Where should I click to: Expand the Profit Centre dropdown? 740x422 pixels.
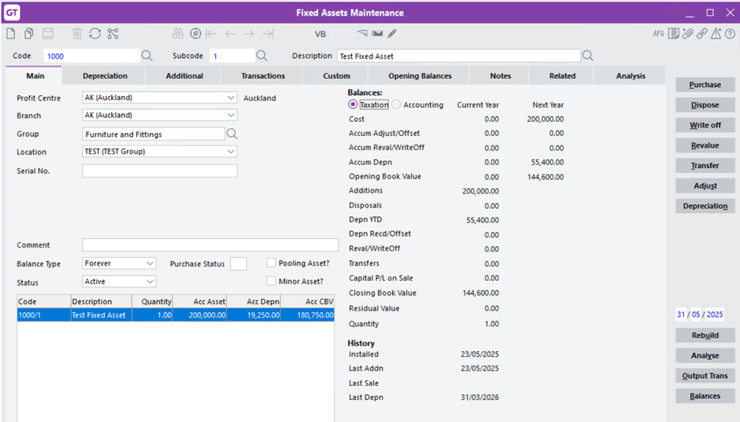pyautogui.click(x=231, y=98)
